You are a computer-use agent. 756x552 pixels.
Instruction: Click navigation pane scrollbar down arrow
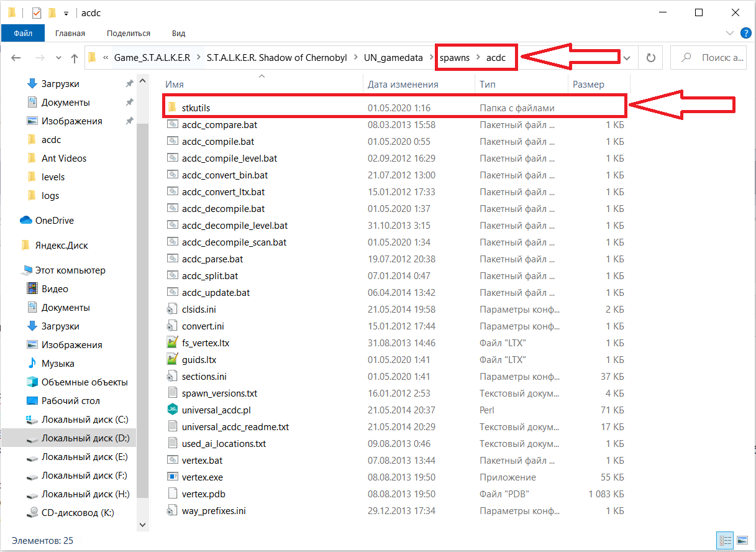pyautogui.click(x=142, y=525)
